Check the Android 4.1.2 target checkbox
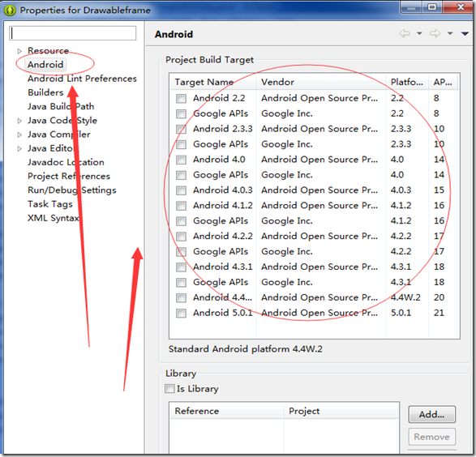Image resolution: width=476 pixels, height=457 pixels. (181, 206)
